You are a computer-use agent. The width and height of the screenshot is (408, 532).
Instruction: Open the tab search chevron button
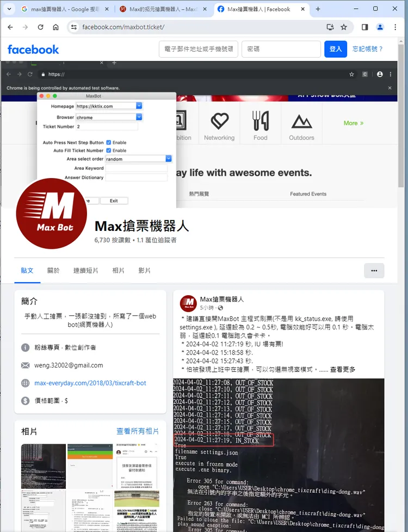pyautogui.click(x=9, y=9)
